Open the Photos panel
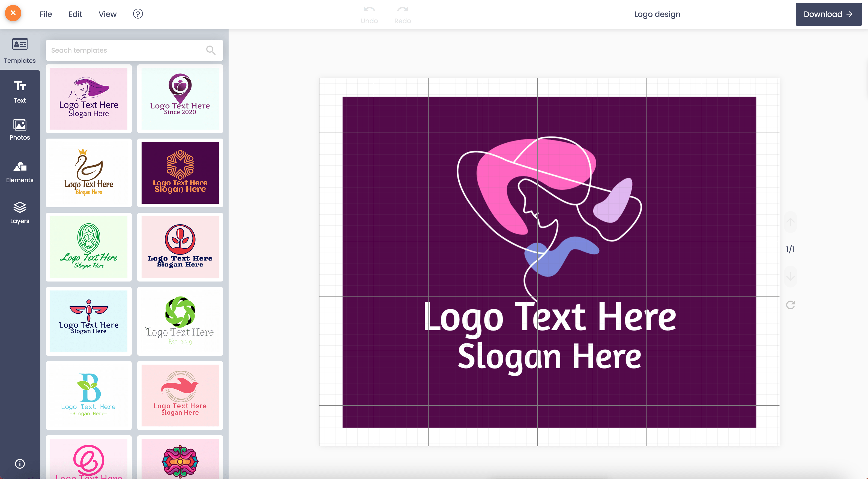Screen dimensions: 868x479 (20, 130)
